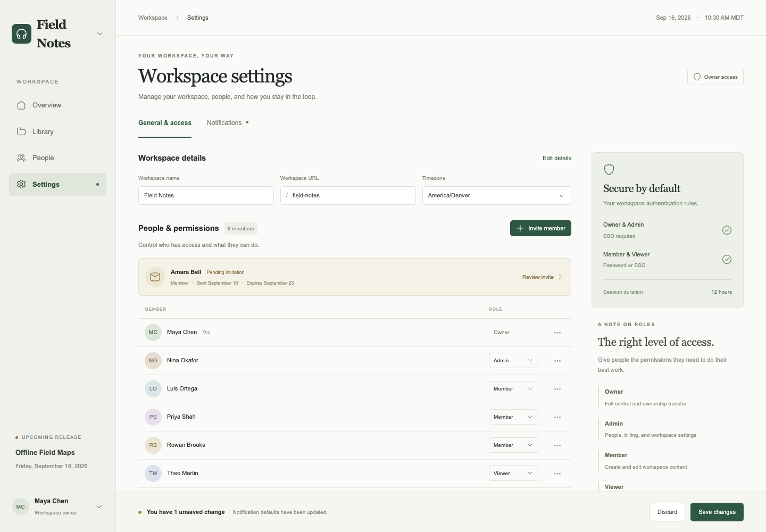Open the Offline Field Maps release note

pos(45,453)
